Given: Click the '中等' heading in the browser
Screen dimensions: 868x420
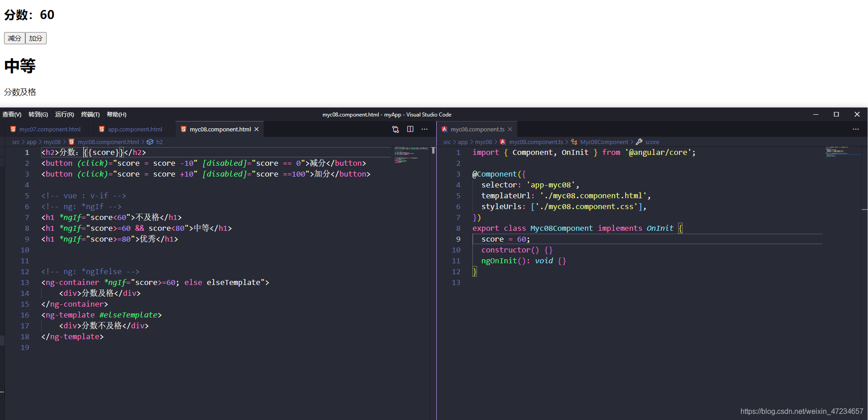Looking at the screenshot, I should [x=20, y=66].
